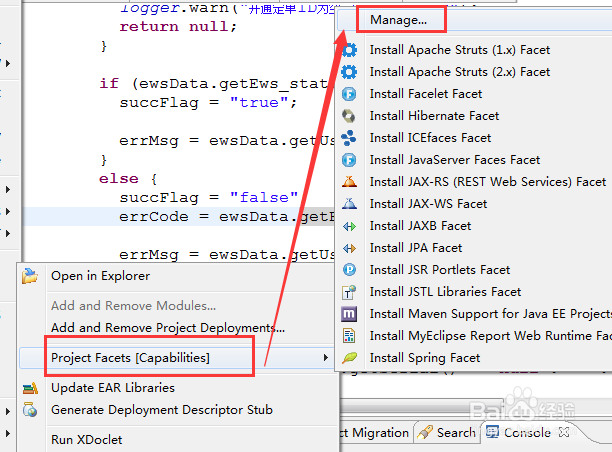Screen dimensions: 612x452
Task: Close the Console tab
Action: coord(564,432)
